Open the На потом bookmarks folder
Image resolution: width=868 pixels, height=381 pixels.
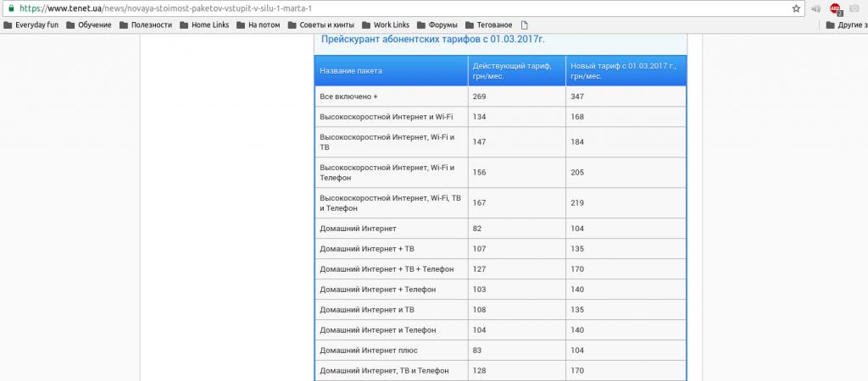[259, 25]
